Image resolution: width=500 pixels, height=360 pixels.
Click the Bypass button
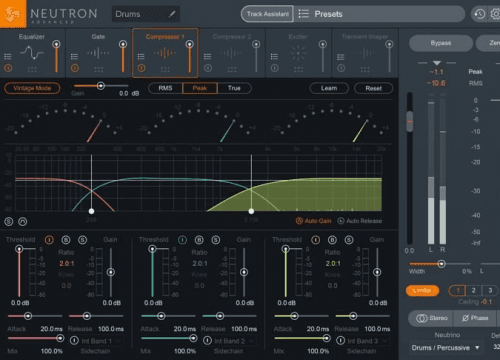click(441, 43)
